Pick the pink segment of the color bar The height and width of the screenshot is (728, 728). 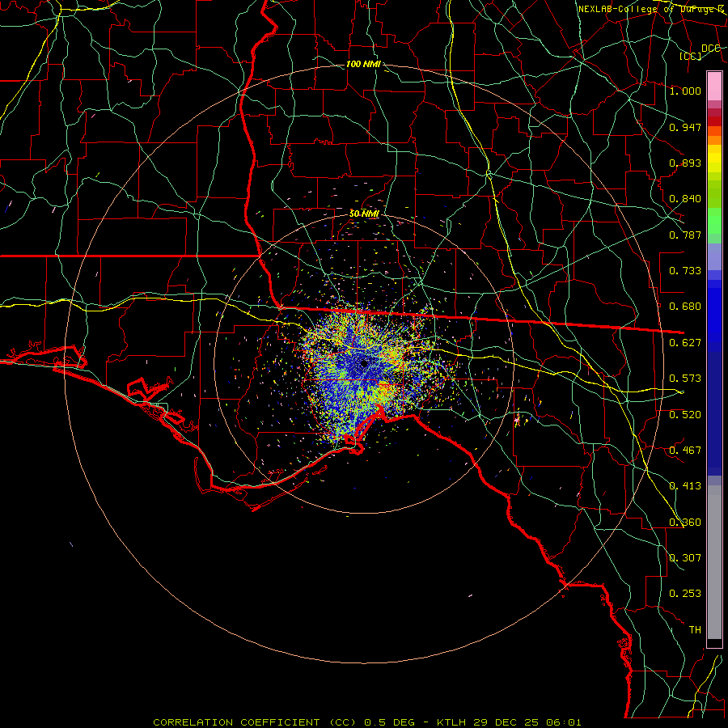click(x=714, y=86)
